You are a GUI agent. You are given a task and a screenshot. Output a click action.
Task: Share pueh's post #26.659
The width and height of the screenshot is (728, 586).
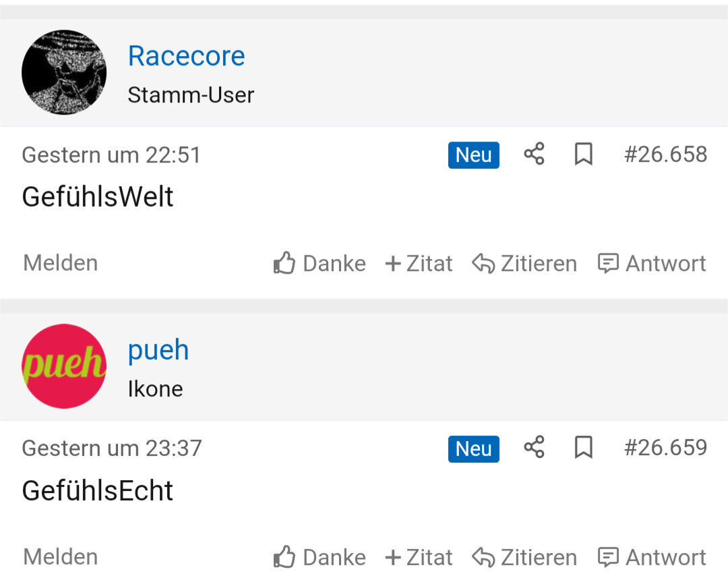[x=534, y=448]
